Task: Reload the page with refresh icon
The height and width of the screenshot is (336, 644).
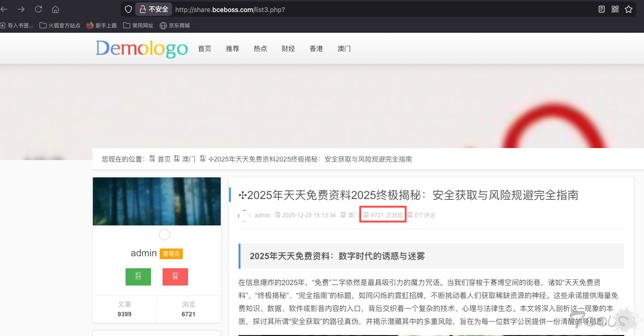Action: (x=38, y=9)
